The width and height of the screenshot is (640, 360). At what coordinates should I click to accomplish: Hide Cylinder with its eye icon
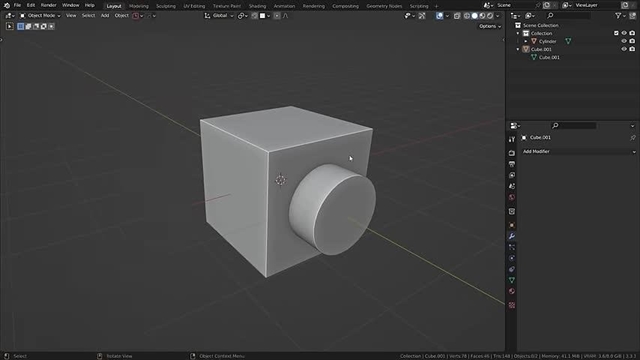tap(624, 41)
